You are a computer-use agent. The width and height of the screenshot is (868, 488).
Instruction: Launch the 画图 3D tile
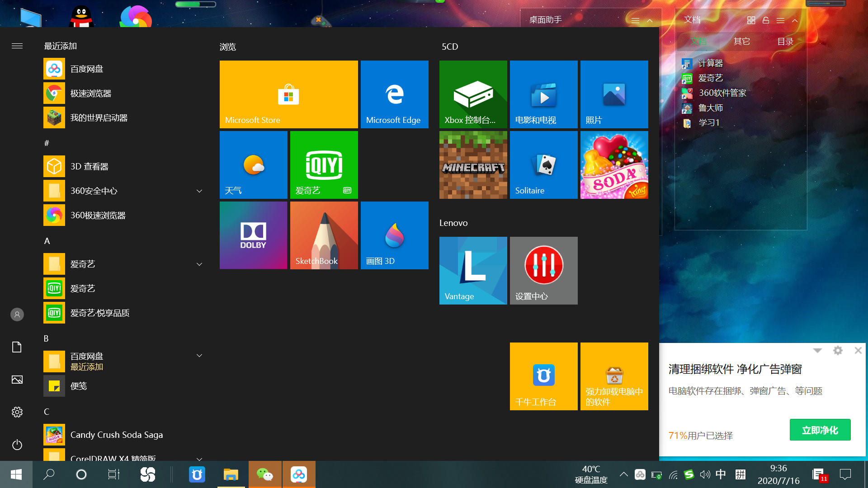(x=394, y=235)
